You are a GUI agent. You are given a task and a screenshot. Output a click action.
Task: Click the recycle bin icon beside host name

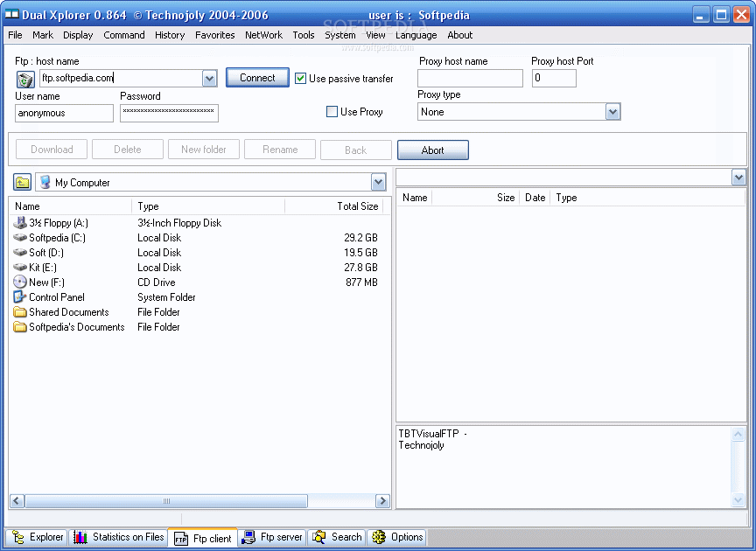click(x=25, y=79)
